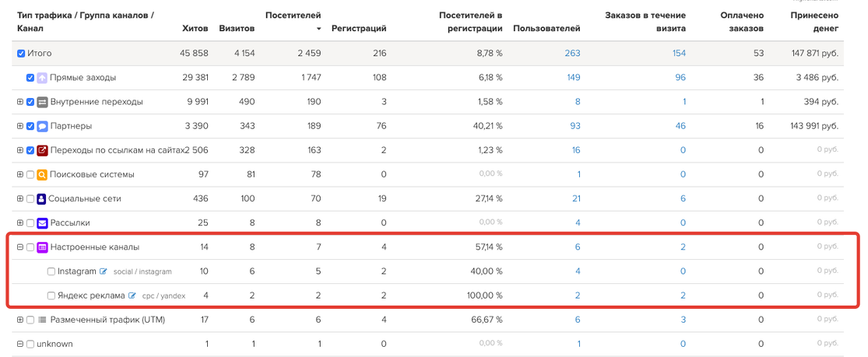Open the 21 users link for Социальные сети
Viewport: 868px width, 357px height.
coord(576,198)
